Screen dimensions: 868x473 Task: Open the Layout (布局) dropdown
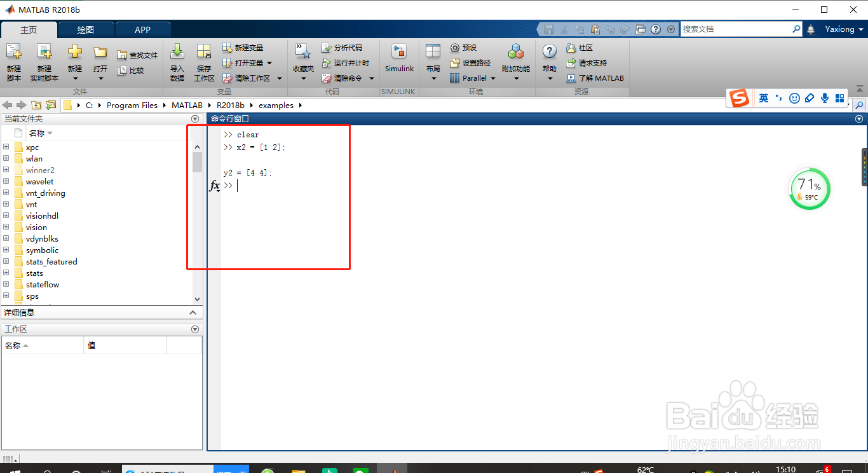[x=433, y=62]
